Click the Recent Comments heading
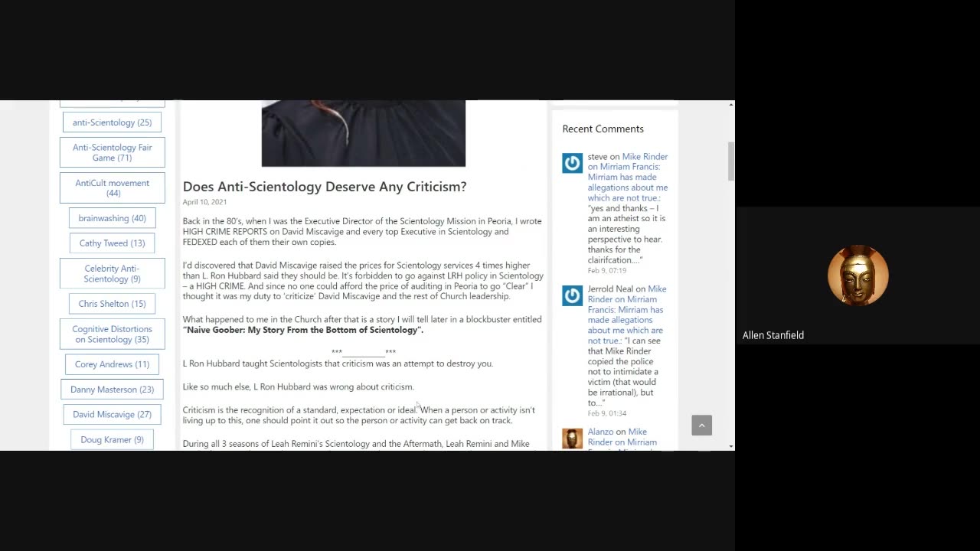 603,129
